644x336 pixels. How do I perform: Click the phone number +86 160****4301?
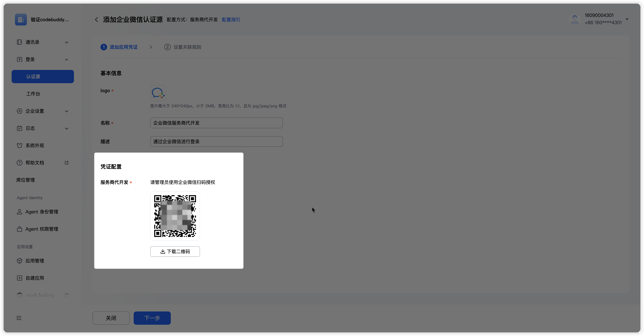point(603,23)
